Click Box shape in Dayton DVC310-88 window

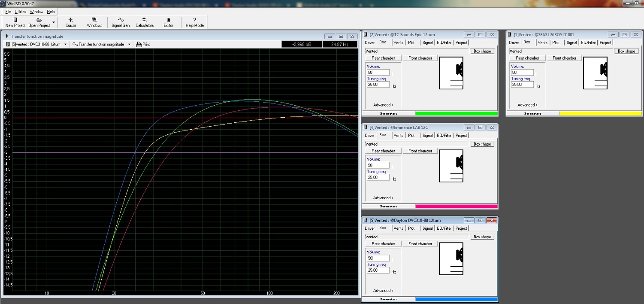[x=483, y=237]
